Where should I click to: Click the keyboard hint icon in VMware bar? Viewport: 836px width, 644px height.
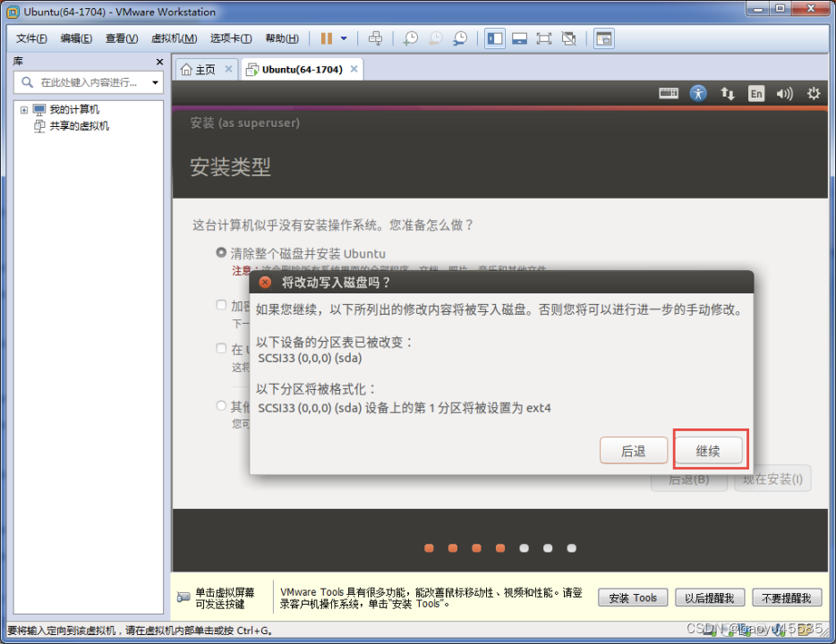[x=183, y=597]
